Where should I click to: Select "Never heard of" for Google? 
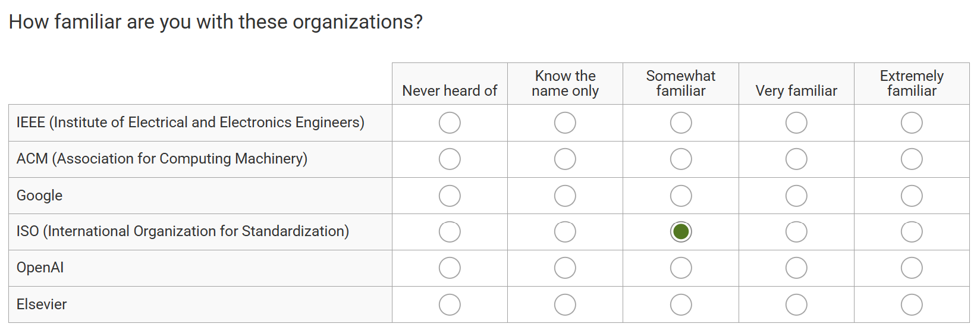tap(450, 196)
